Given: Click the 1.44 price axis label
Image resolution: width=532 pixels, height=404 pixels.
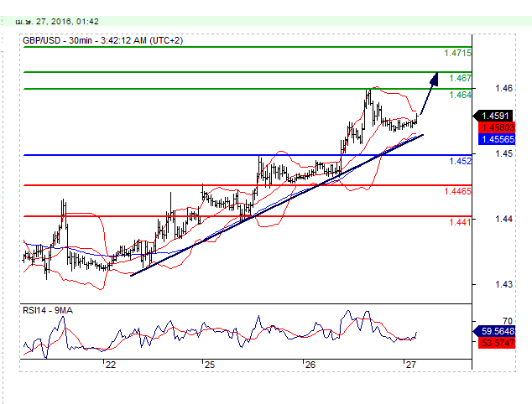Looking at the screenshot, I should (x=503, y=220).
